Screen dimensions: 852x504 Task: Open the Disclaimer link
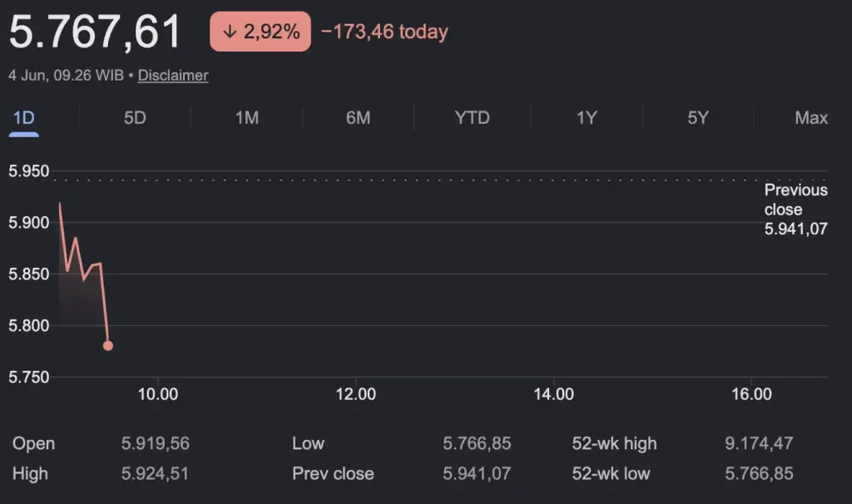(x=173, y=76)
